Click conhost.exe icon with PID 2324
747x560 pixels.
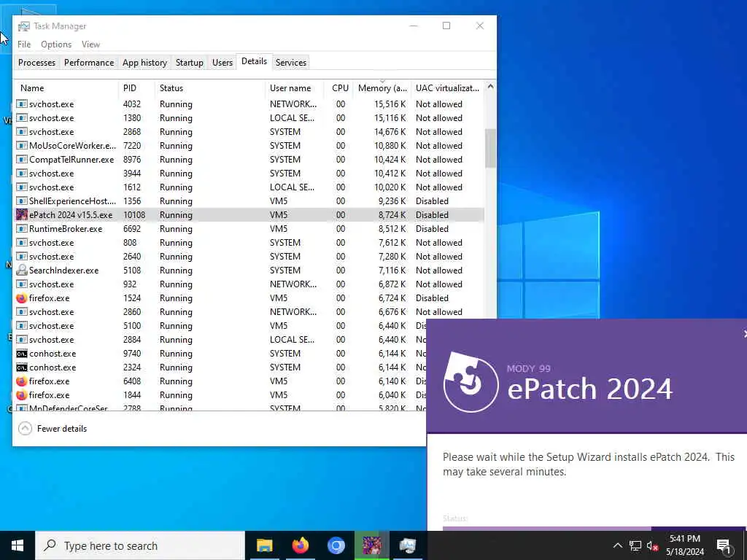click(21, 367)
